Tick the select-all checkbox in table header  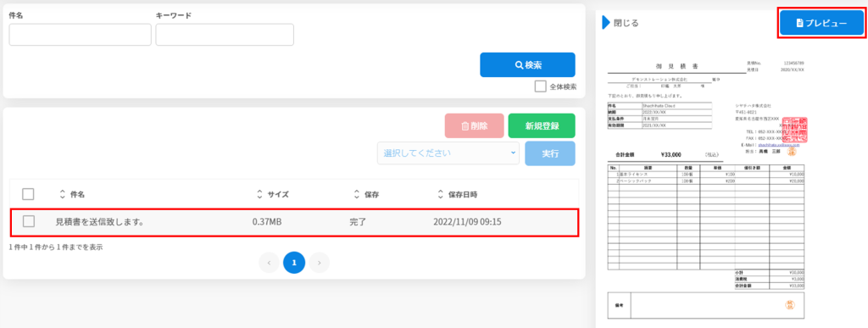tap(28, 194)
